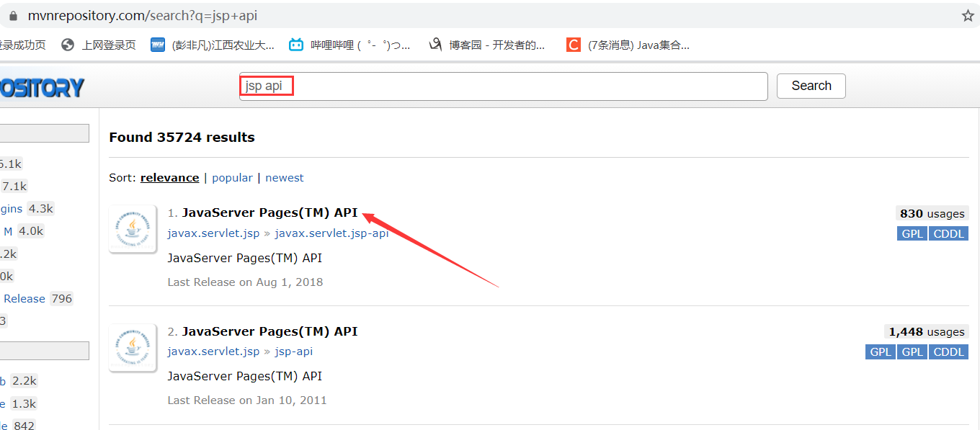980x430 pixels.
Task: Open the 江西农业大 bookmark
Action: [213, 45]
